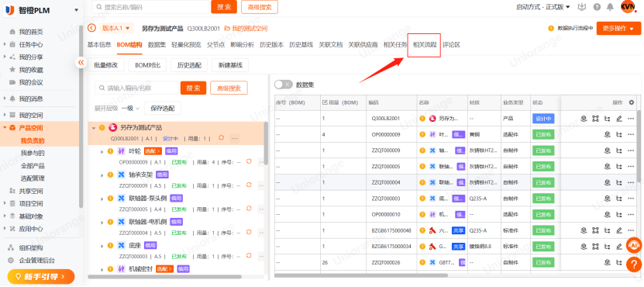Open the 智橙PLM workspace dropdown arrow

coord(76,10)
